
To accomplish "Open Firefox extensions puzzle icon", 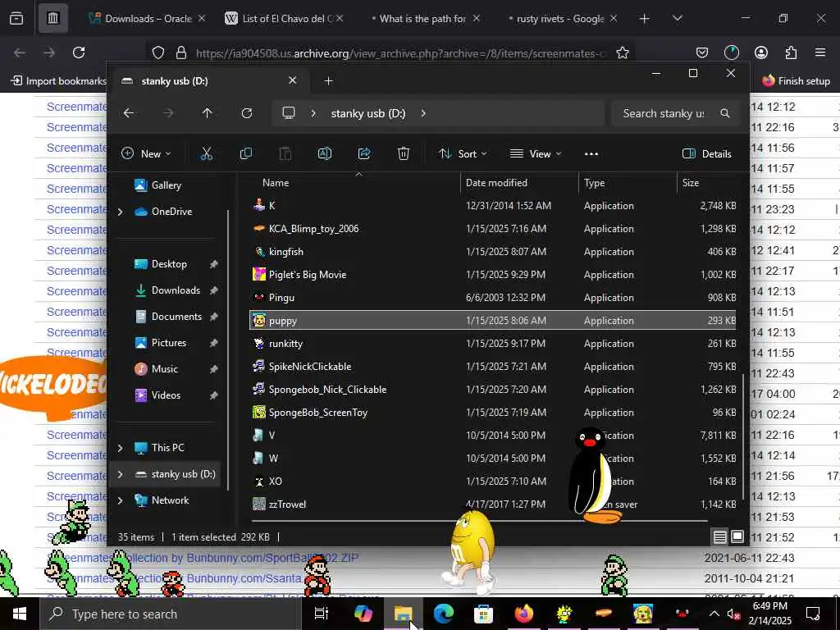I will coord(791,52).
